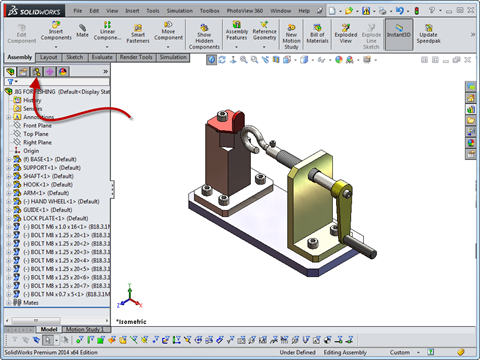480x360 pixels.
Task: Switch to the Motion Study tab
Action: 83,329
